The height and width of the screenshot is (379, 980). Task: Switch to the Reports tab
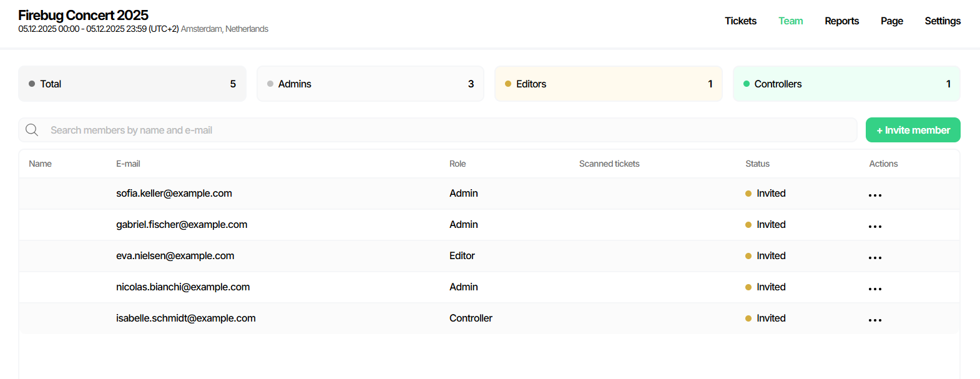point(841,21)
